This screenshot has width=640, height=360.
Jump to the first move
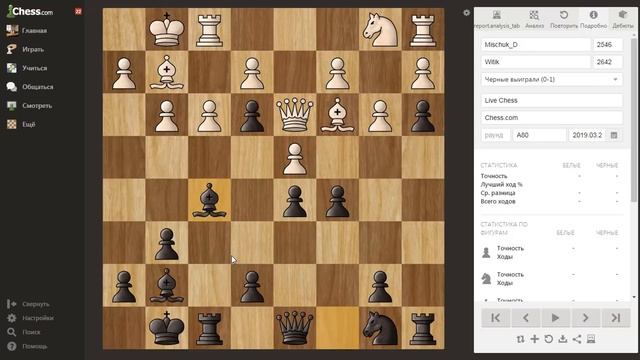pos(496,318)
